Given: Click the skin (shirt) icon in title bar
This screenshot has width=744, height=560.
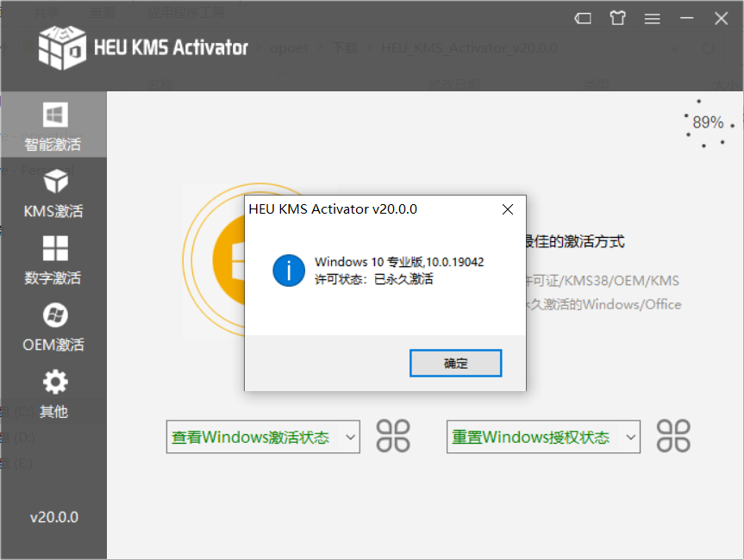Looking at the screenshot, I should (x=617, y=18).
